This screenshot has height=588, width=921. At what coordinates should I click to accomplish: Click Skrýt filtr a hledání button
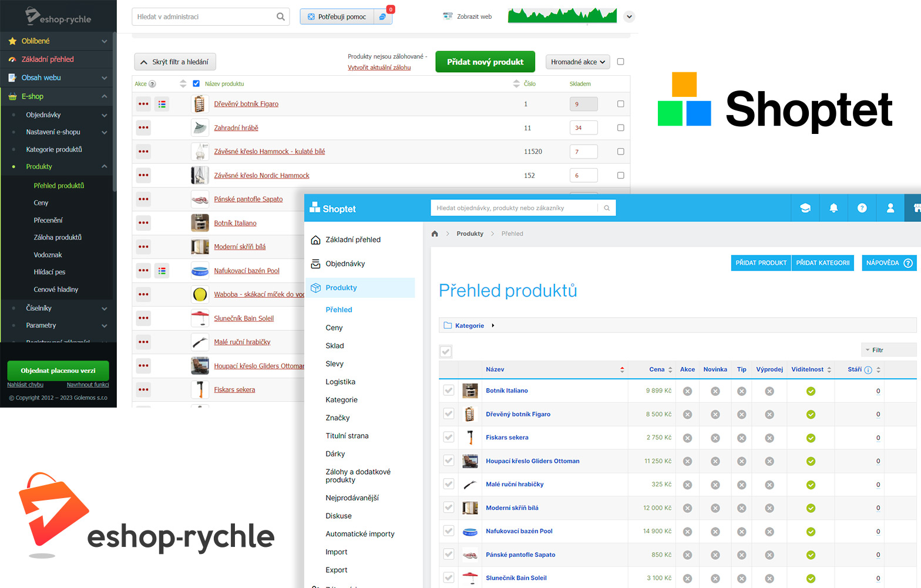(175, 62)
